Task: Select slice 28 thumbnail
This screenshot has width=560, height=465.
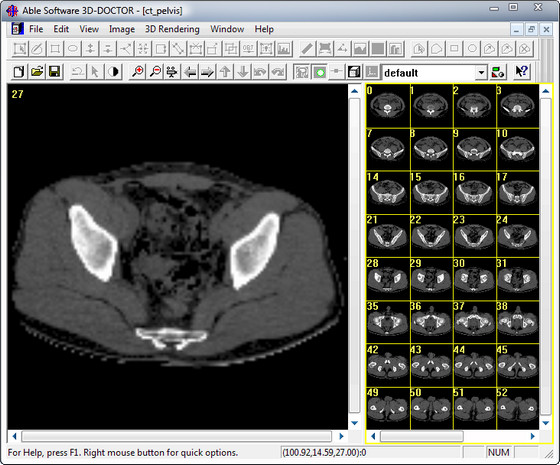Action: (388, 279)
